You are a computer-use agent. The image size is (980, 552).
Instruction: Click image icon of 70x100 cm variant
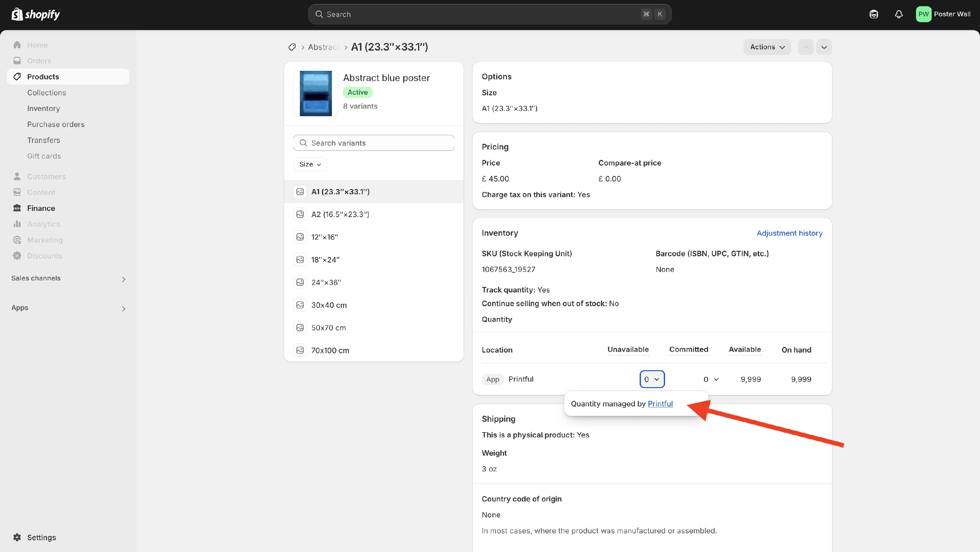point(300,351)
